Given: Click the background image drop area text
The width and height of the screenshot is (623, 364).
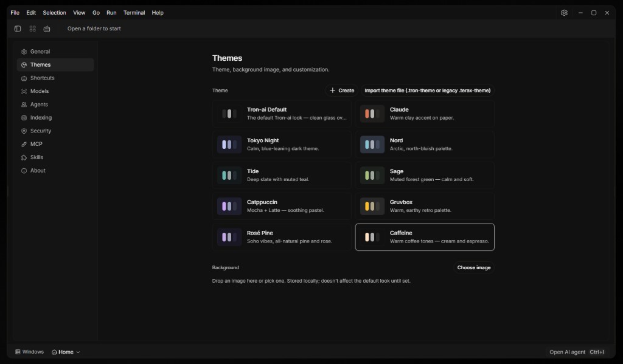Looking at the screenshot, I should pos(311,281).
